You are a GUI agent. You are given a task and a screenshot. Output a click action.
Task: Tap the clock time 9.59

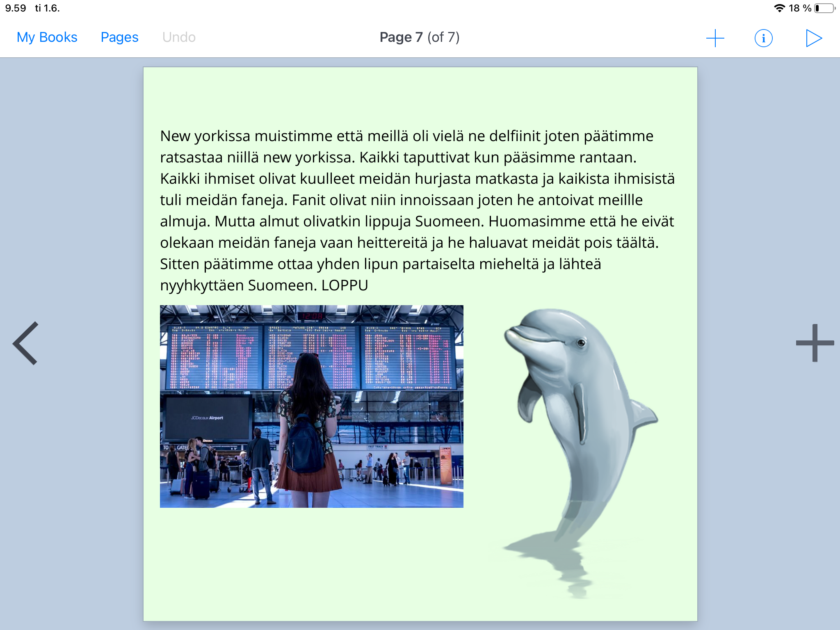click(x=16, y=8)
